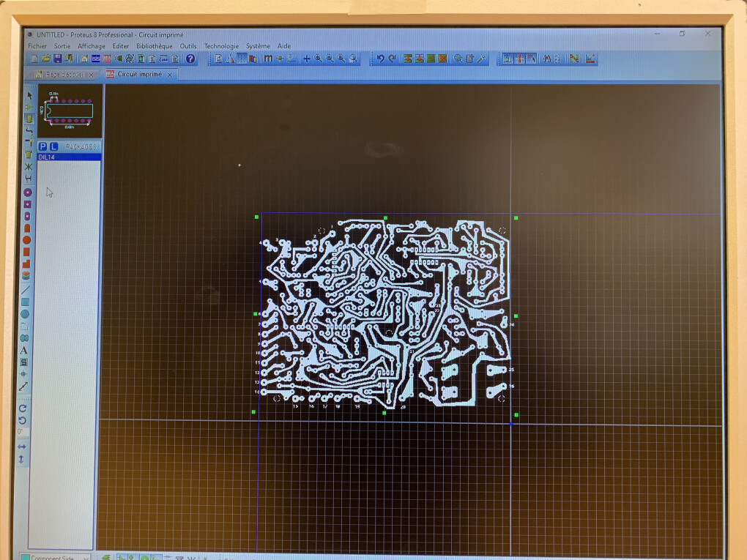The height and width of the screenshot is (560, 747).
Task: Select the Circular SMT pad tool
Action: tap(26, 240)
